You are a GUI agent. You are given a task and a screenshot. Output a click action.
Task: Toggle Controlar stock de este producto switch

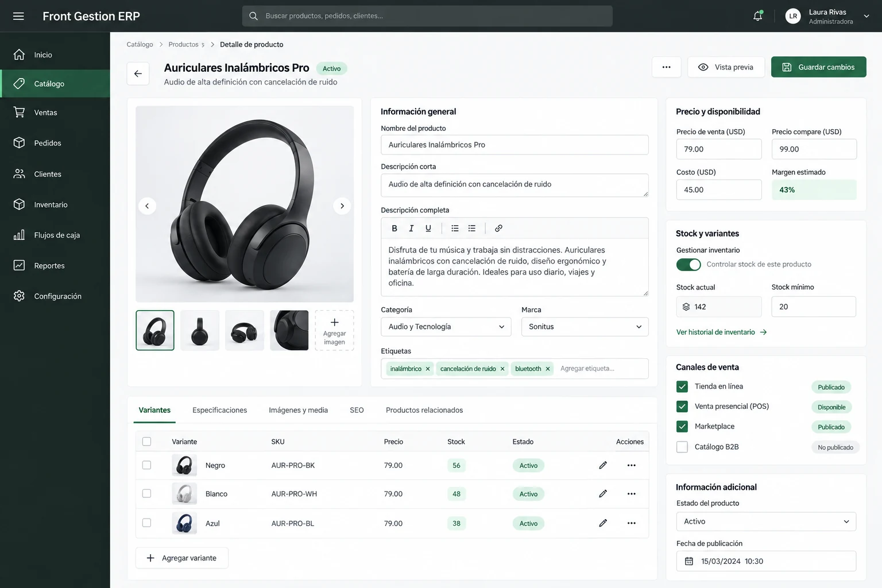coord(688,265)
